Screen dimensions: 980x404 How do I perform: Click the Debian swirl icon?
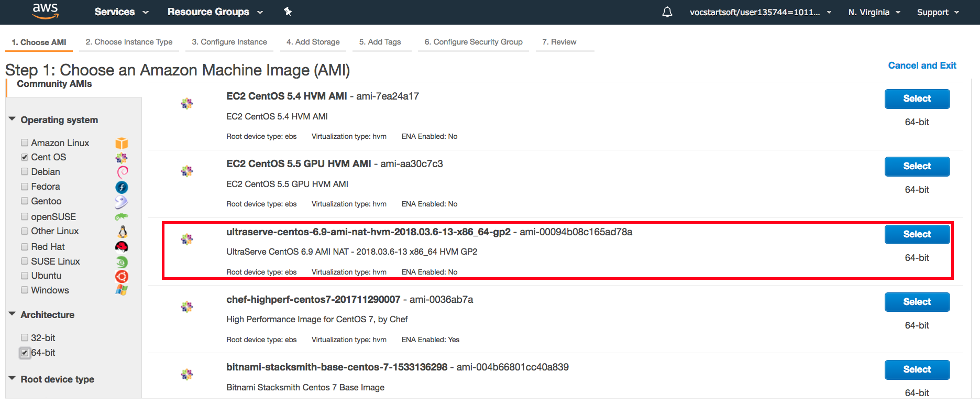coord(122,172)
